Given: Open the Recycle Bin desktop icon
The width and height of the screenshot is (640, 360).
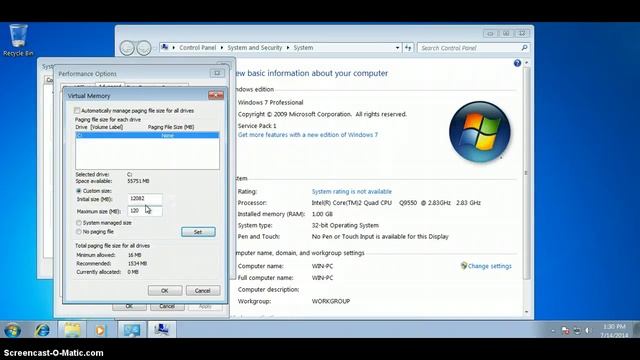Looking at the screenshot, I should (18, 40).
